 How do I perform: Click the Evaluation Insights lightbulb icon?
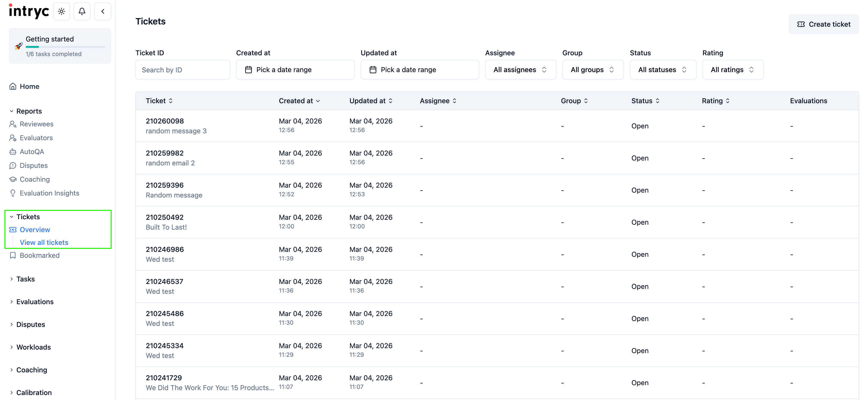tap(13, 193)
